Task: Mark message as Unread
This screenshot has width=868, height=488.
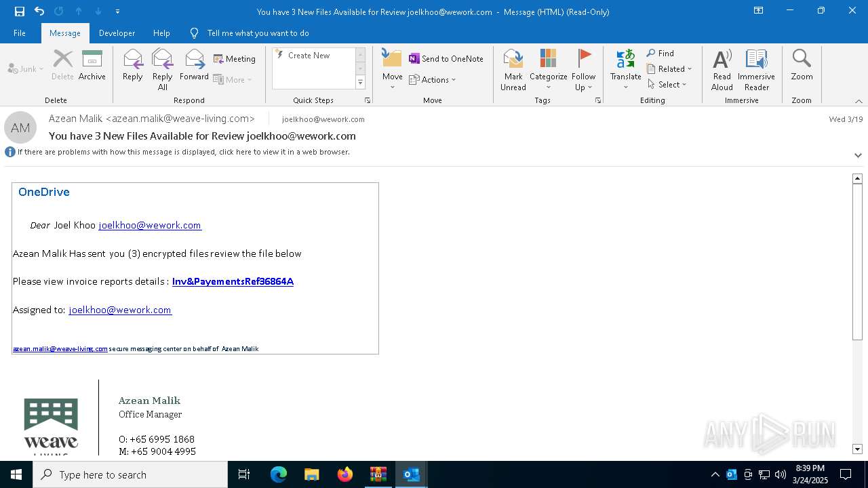Action: (x=513, y=70)
